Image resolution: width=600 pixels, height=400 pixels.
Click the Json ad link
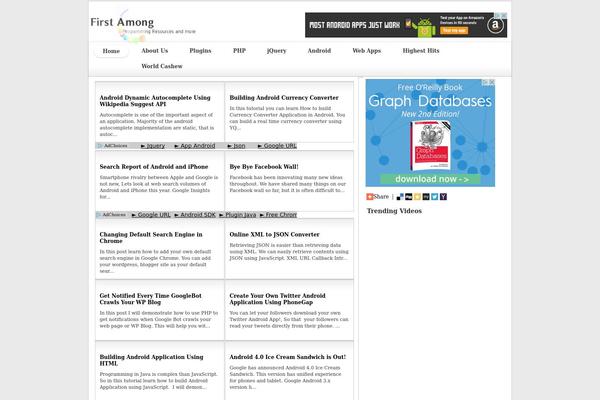pyautogui.click(x=236, y=146)
